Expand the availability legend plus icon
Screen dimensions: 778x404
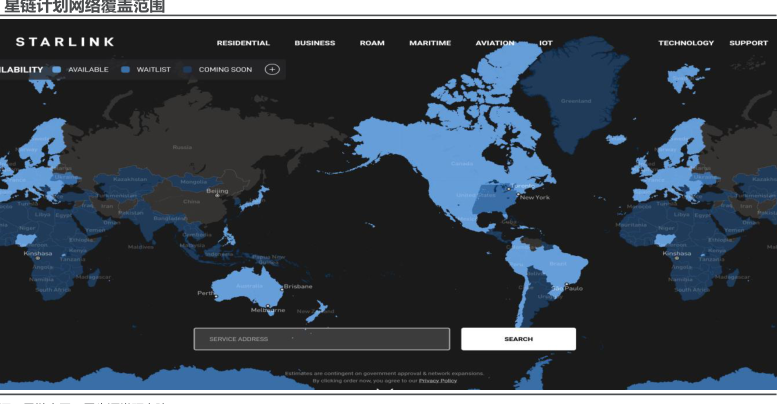tap(272, 69)
